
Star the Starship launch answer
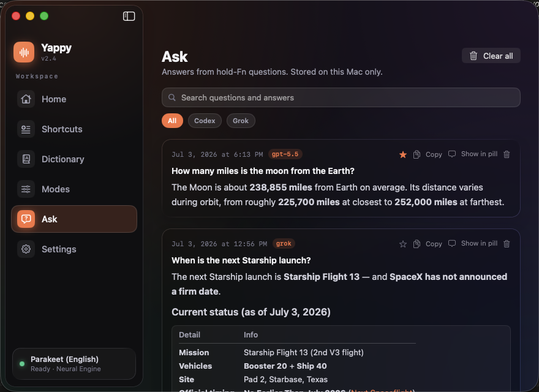click(x=403, y=244)
